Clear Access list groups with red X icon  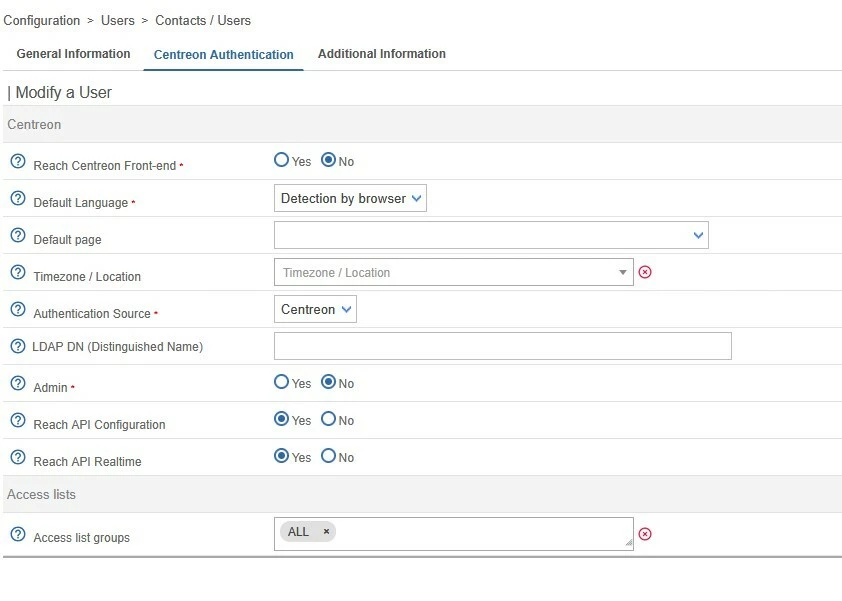645,534
